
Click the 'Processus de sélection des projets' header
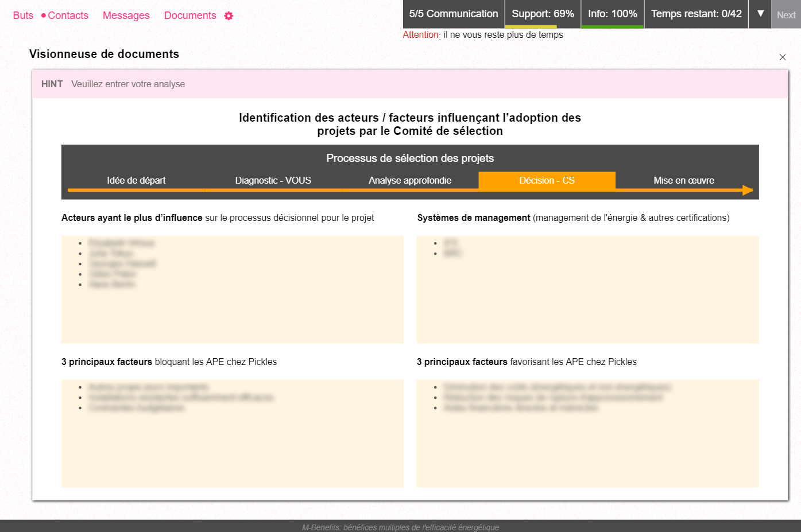click(x=410, y=158)
